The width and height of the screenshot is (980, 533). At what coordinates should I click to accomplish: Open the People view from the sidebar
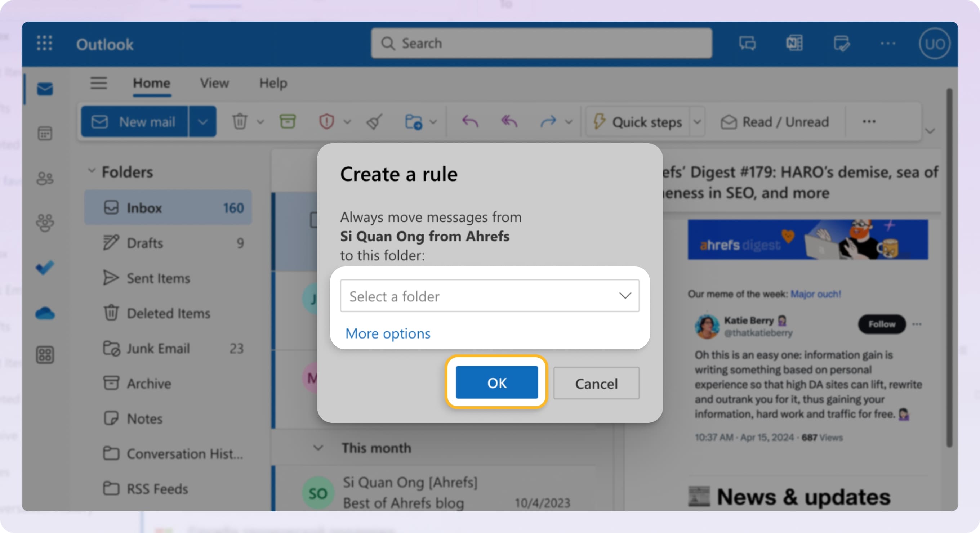pyautogui.click(x=45, y=178)
